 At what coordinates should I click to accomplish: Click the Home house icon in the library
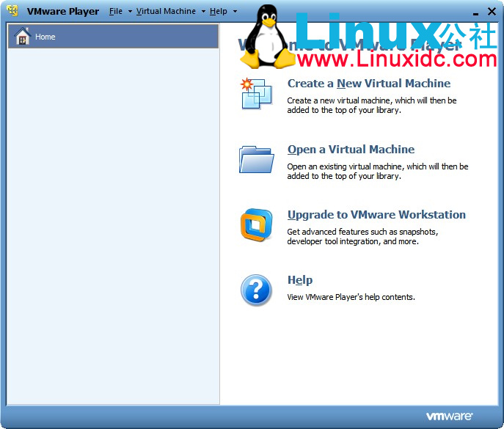click(23, 37)
